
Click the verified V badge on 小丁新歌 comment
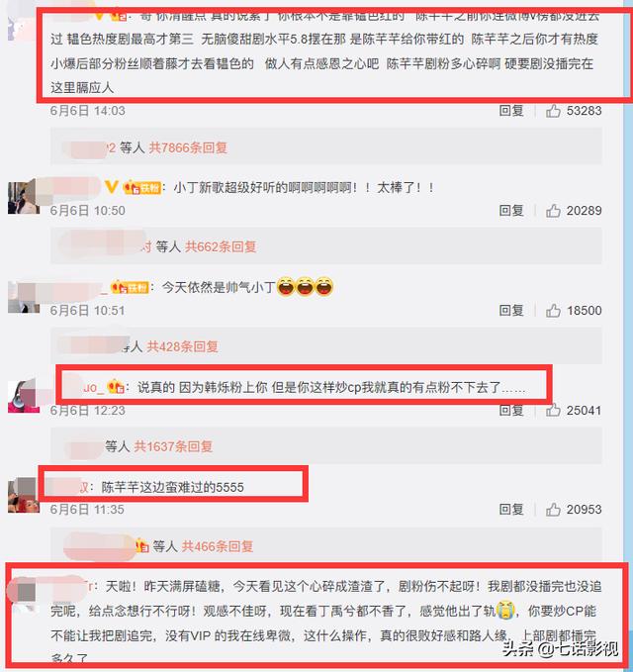[x=112, y=187]
